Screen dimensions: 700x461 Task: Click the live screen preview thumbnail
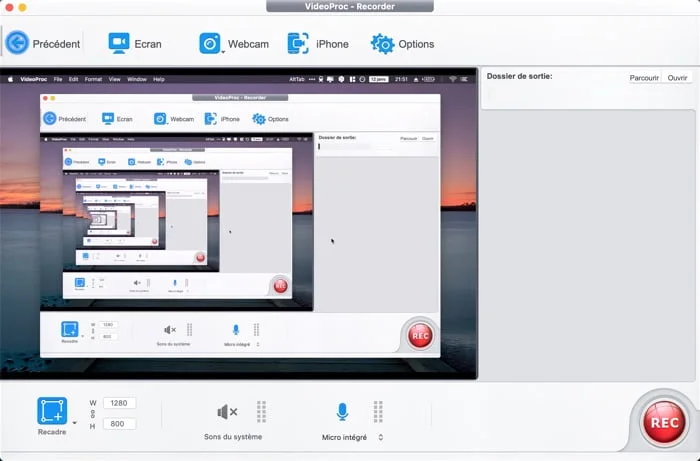pos(239,224)
